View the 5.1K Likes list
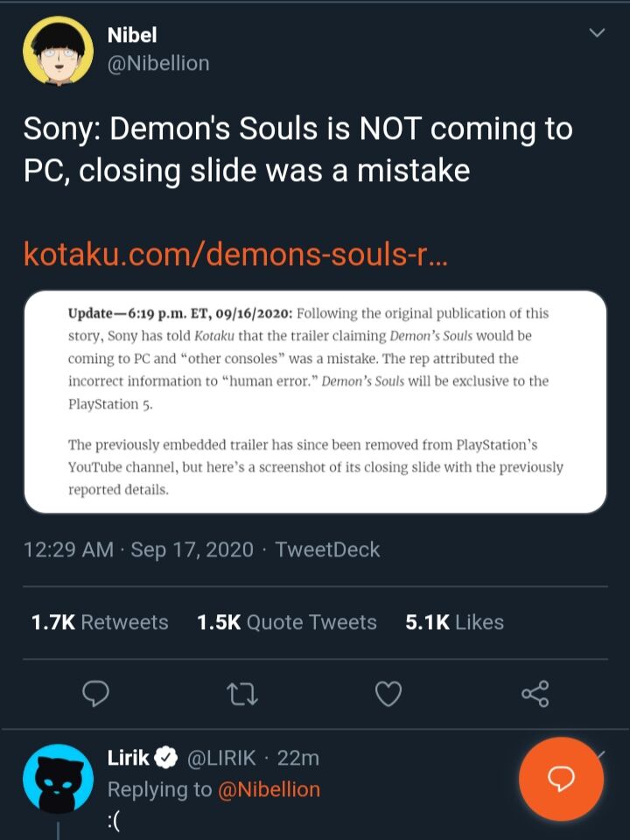Viewport: 630px width, 840px height. [455, 622]
